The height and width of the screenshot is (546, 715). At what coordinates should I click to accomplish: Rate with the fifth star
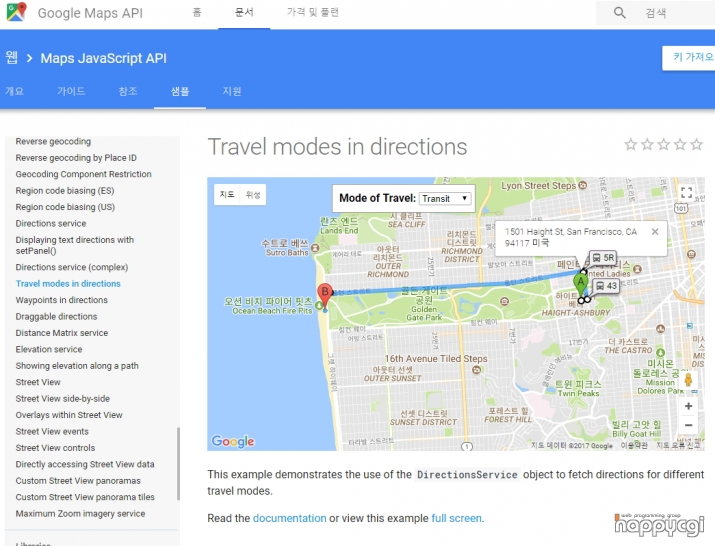pos(696,145)
